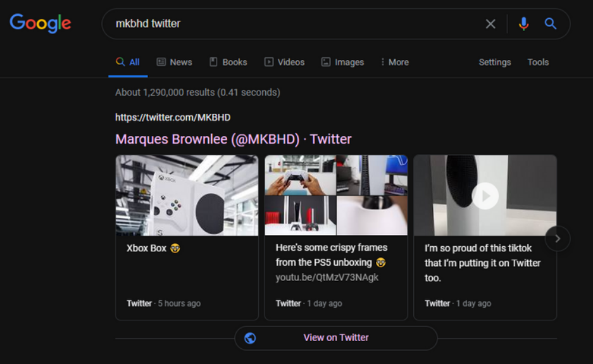Open the youtu.be link in PS5 tweet
Screen dimensions: 593x364
click(327, 278)
